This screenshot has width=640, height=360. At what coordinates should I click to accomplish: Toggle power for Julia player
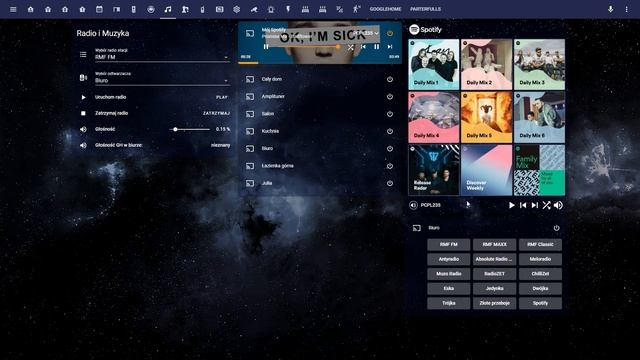coord(390,183)
